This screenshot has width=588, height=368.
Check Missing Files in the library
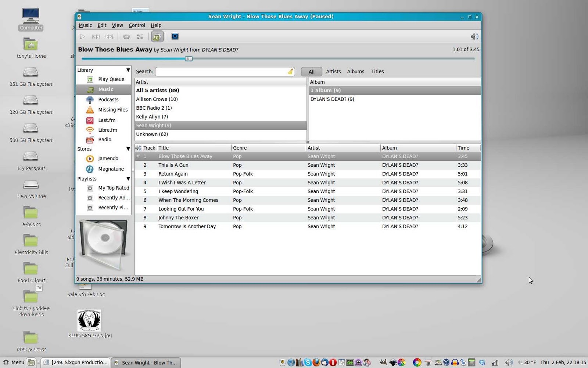point(113,110)
